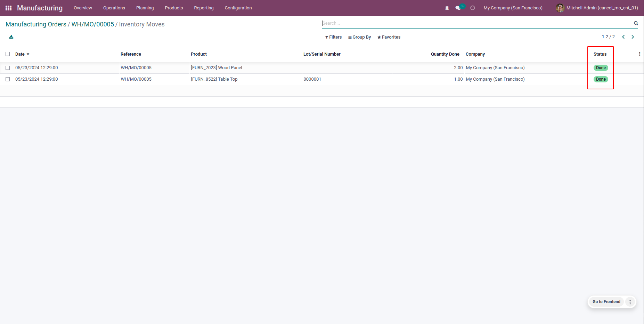Open Mitchell Admin user menu

[597, 8]
